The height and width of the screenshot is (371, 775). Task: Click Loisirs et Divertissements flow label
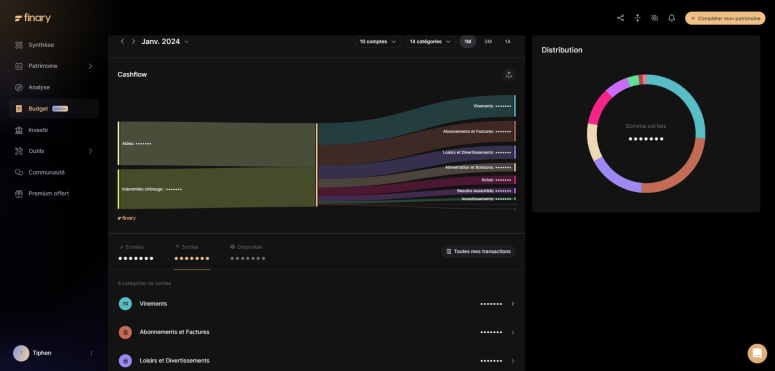[477, 153]
